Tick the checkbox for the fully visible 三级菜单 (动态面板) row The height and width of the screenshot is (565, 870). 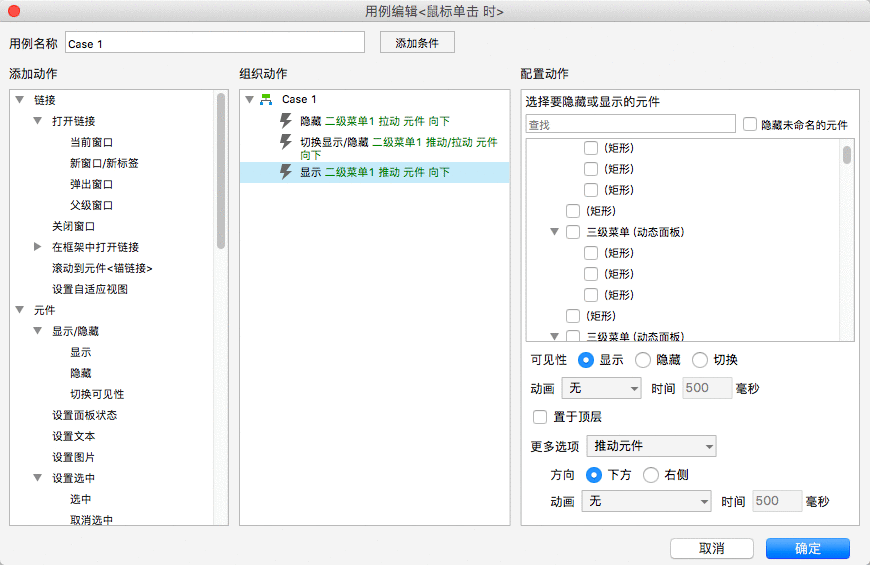point(573,232)
